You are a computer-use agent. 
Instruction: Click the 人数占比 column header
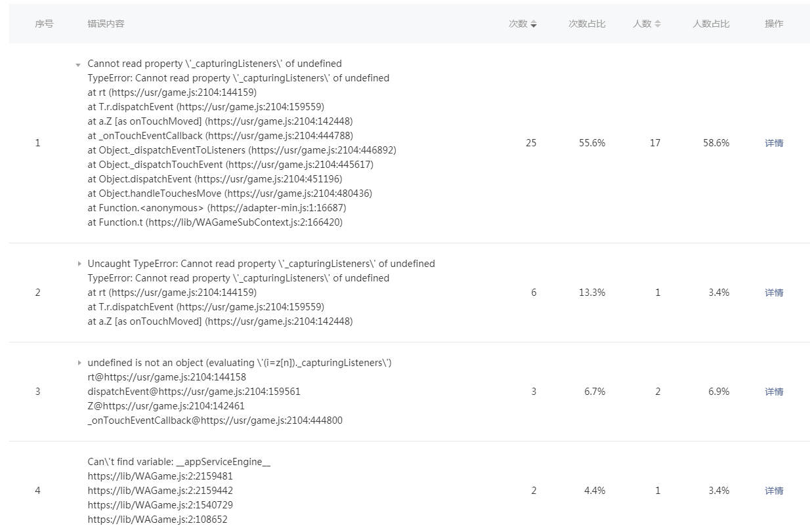coord(711,24)
